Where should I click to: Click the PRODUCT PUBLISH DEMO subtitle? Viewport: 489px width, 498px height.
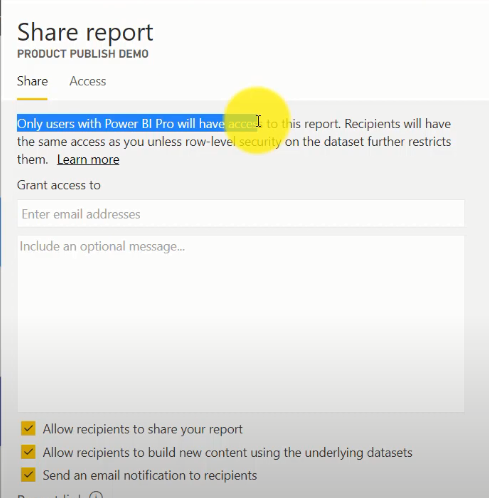[x=83, y=54]
